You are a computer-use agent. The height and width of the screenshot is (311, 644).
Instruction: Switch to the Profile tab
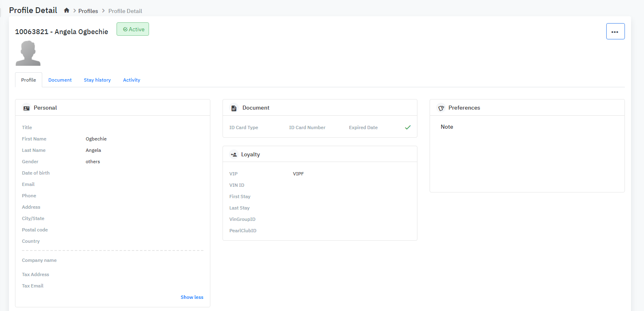(28, 80)
